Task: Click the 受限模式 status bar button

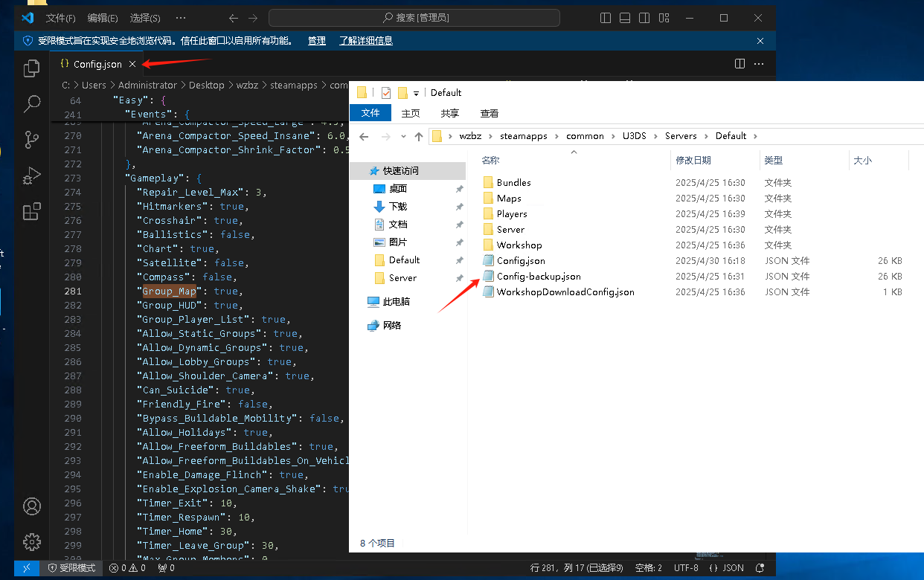Action: [71, 568]
